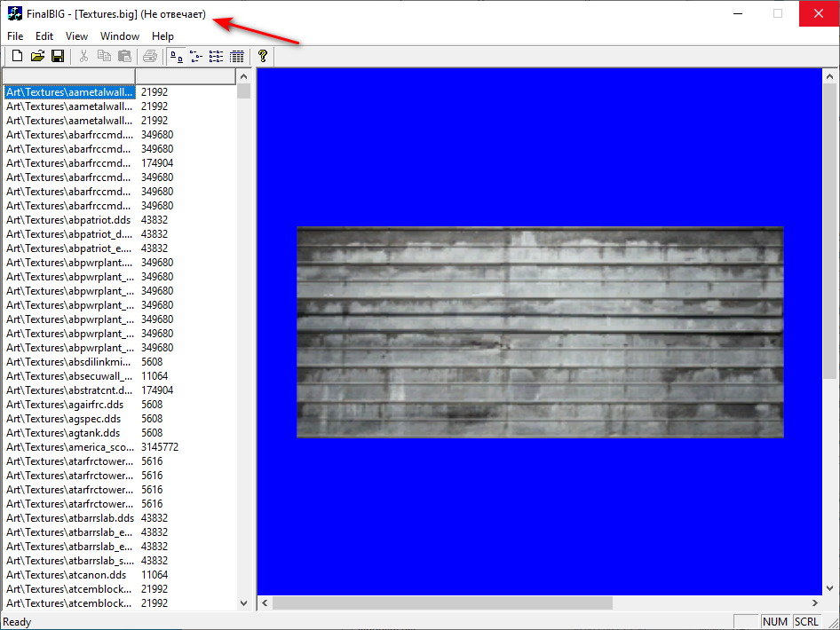Viewport: 840px width, 630px height.
Task: Click the preview horizontal scrollbar thumb
Action: coord(442,602)
